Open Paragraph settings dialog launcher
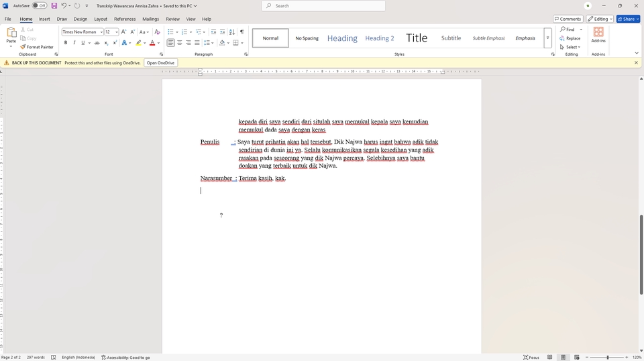Image resolution: width=644 pixels, height=361 pixels. (246, 54)
